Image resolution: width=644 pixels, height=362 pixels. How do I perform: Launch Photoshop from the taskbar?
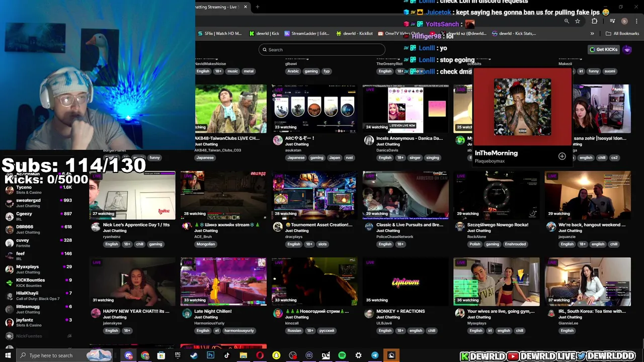tap(210, 355)
